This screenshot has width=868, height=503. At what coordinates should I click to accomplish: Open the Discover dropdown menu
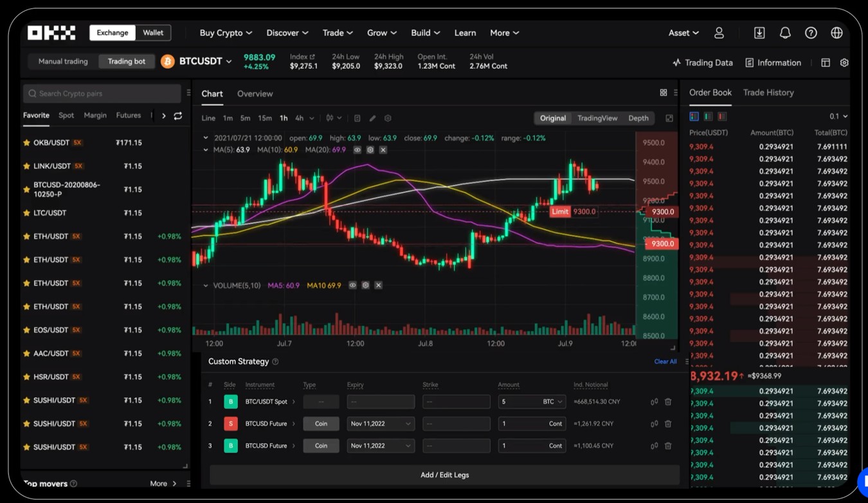click(x=287, y=33)
